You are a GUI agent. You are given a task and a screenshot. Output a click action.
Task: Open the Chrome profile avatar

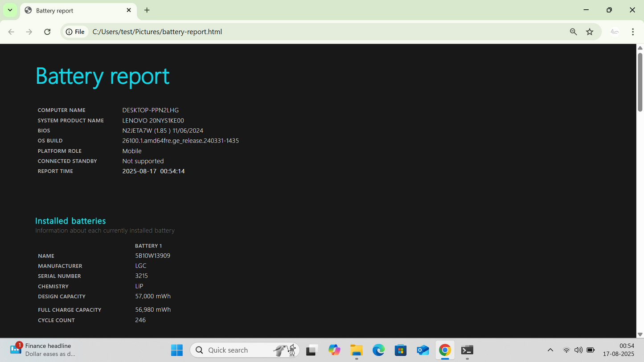[x=615, y=32]
